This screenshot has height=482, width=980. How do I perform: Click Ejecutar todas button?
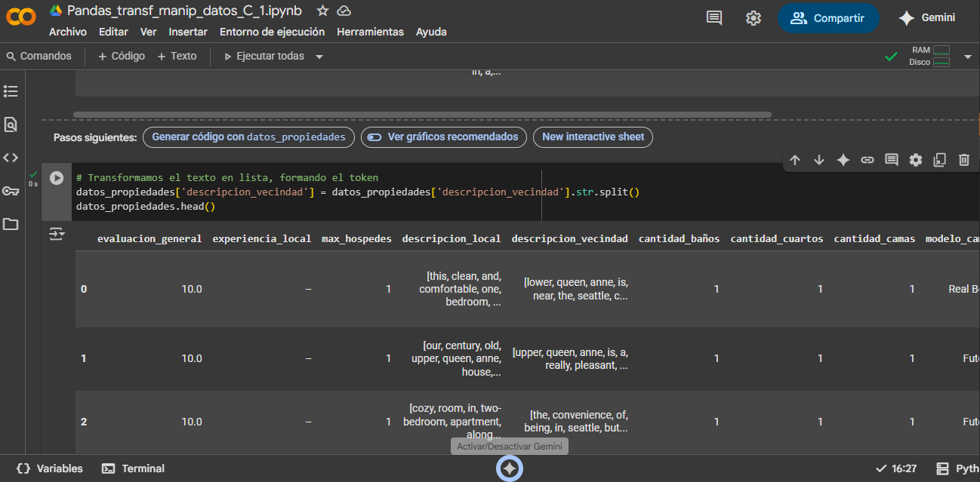(x=264, y=56)
